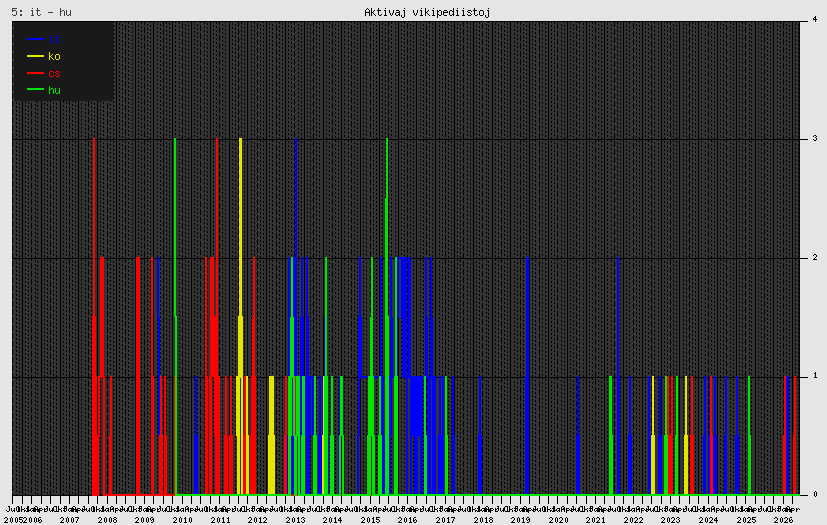Click the blue it bar reaching 2 in 2021

(618, 376)
